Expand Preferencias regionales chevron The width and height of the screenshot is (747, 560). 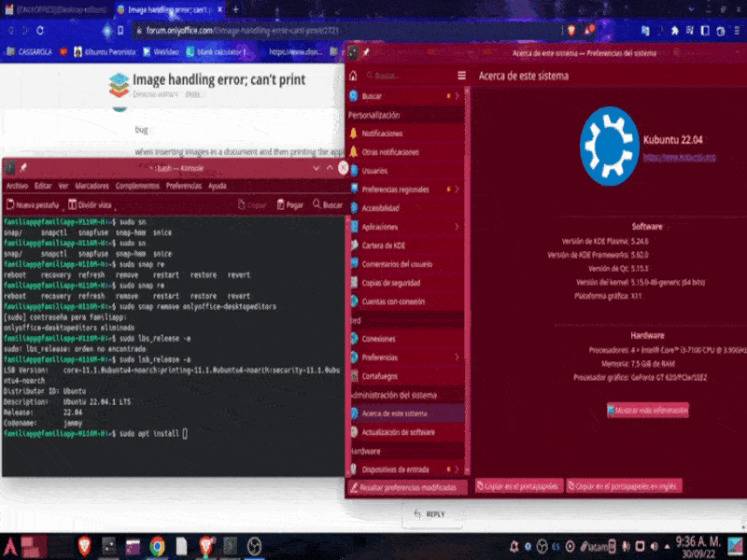[457, 189]
